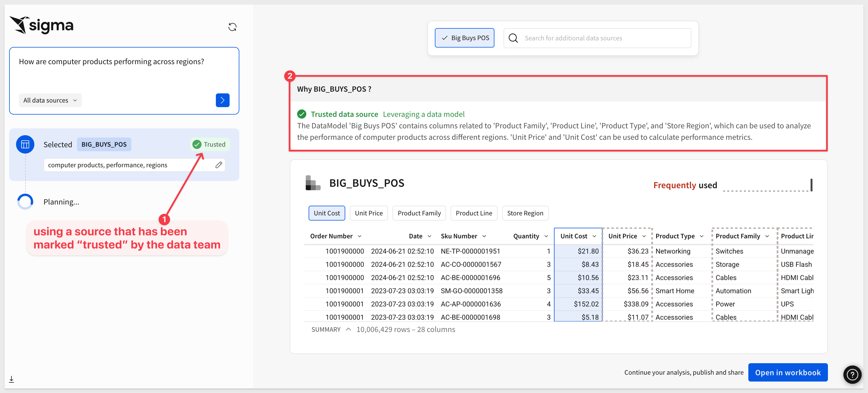
Task: Click the Switches product family cell
Action: point(729,251)
